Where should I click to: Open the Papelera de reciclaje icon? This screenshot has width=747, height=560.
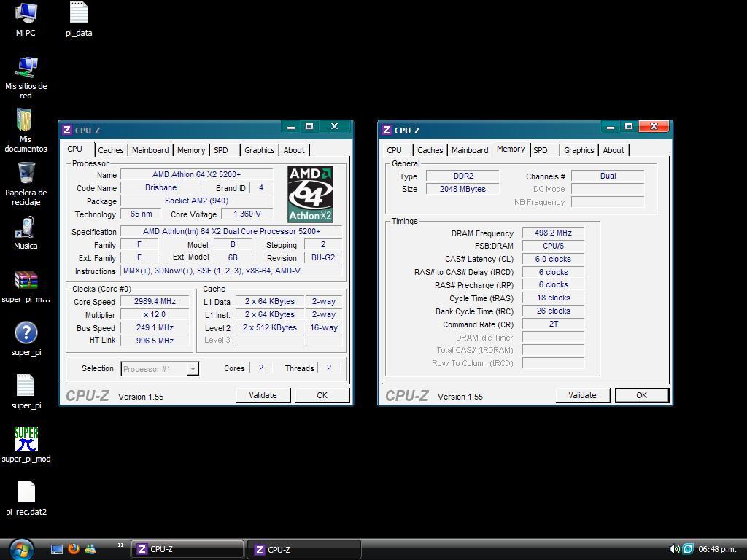pyautogui.click(x=26, y=174)
